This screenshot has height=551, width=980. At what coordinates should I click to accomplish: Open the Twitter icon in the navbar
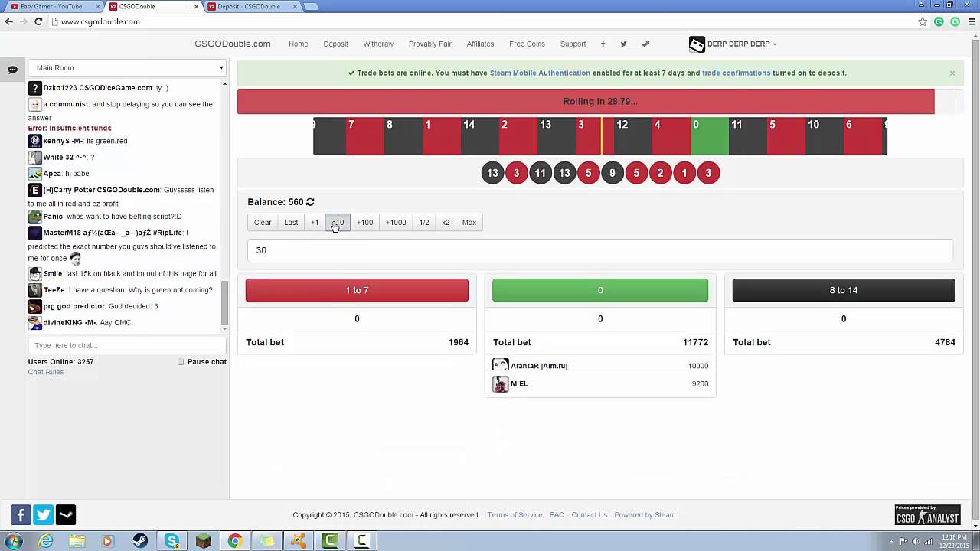pos(623,44)
